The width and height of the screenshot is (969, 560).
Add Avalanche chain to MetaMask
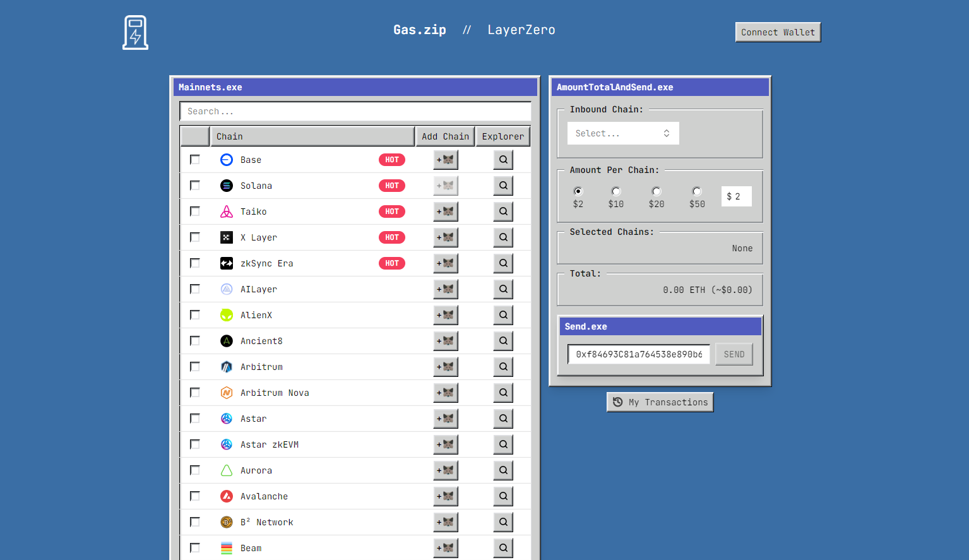(x=445, y=496)
